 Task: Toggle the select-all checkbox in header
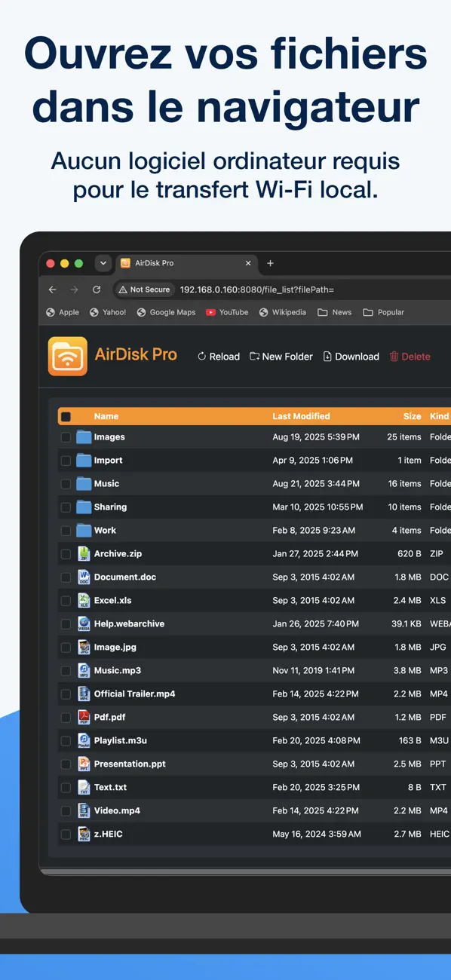[66, 417]
